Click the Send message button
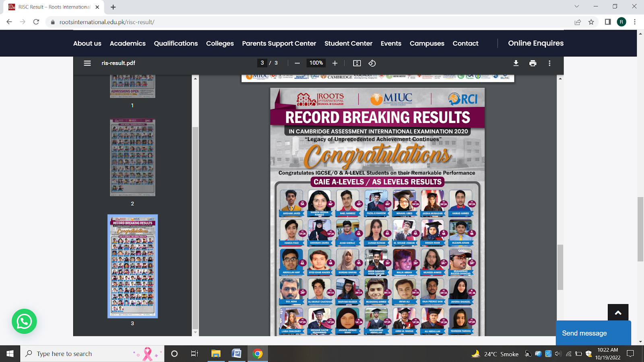Image resolution: width=644 pixels, height=362 pixels. (x=593, y=333)
